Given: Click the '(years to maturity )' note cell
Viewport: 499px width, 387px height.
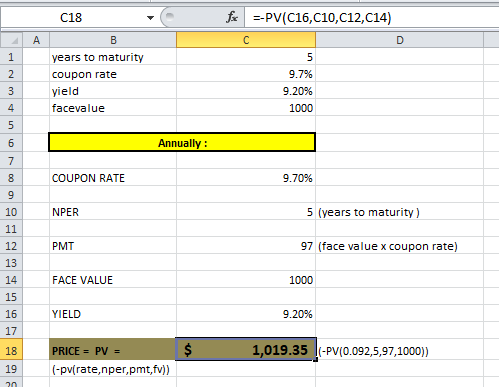Looking at the screenshot, I should click(x=400, y=212).
